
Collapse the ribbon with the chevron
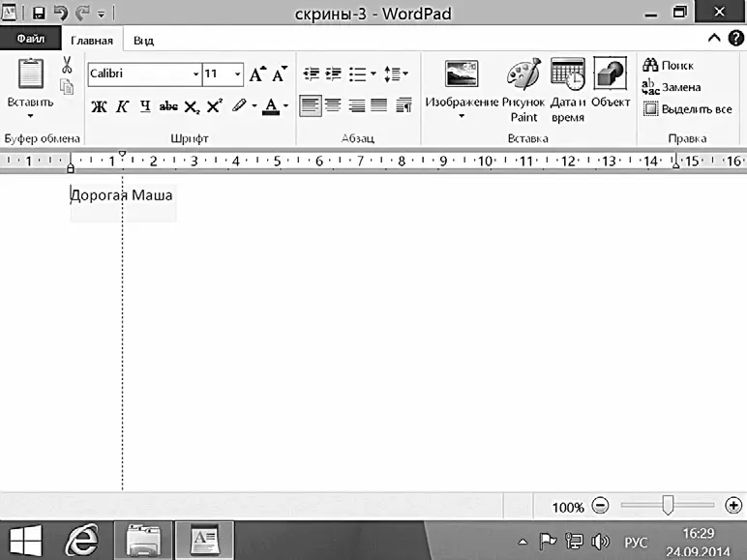[714, 38]
